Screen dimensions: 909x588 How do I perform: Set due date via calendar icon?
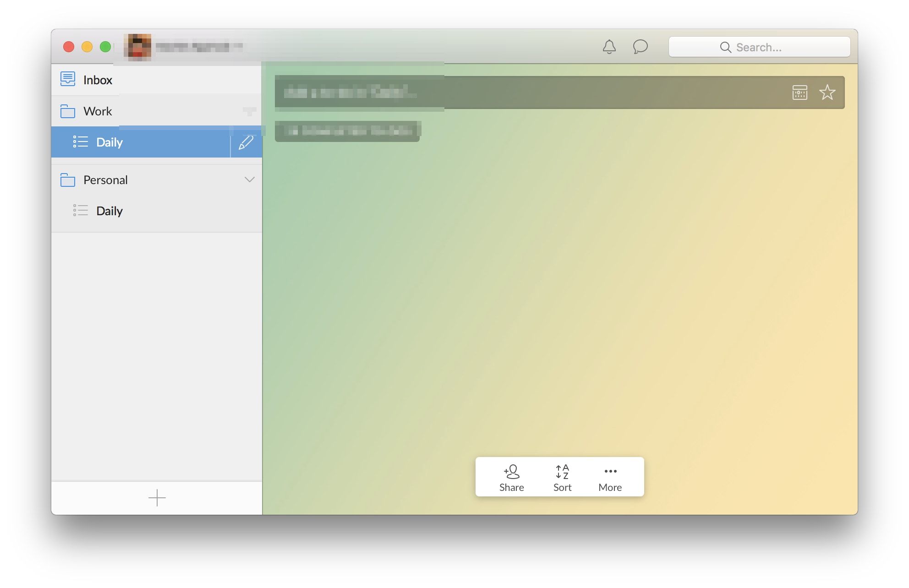799,93
